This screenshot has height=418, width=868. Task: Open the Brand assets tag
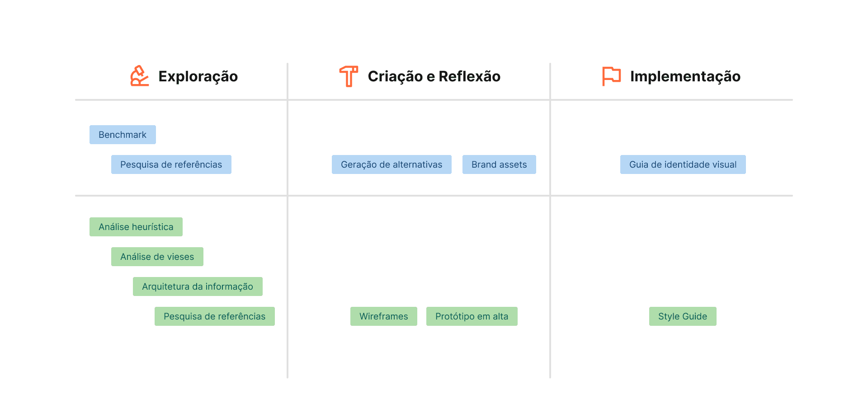[499, 164]
